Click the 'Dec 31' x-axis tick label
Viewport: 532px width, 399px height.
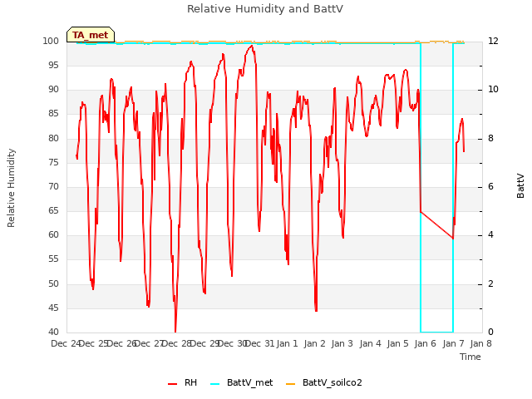(259, 343)
